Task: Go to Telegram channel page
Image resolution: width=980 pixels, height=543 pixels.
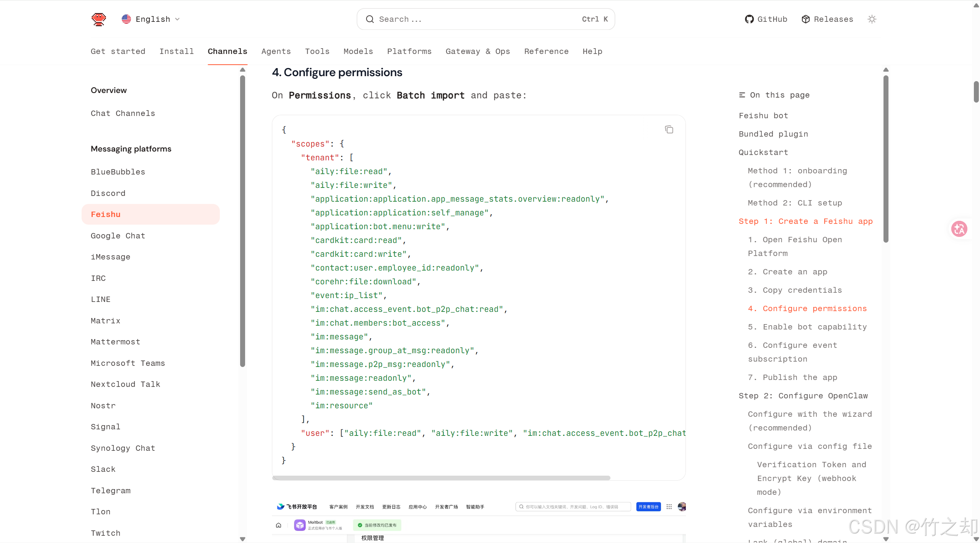Action: [x=110, y=491]
